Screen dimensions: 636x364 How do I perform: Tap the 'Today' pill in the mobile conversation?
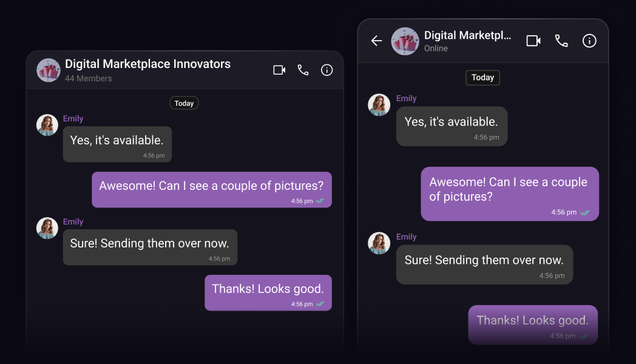click(482, 78)
